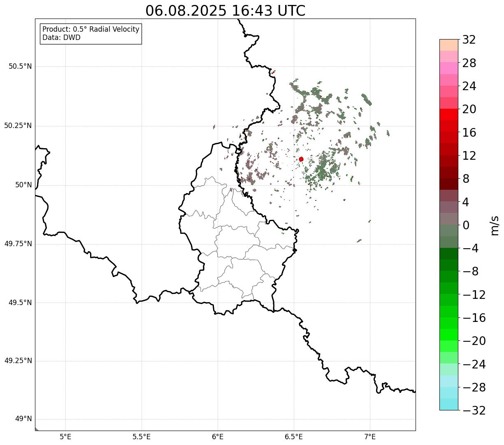Click the dark maroon swatch above 8
504x445 pixels.
click(448, 172)
